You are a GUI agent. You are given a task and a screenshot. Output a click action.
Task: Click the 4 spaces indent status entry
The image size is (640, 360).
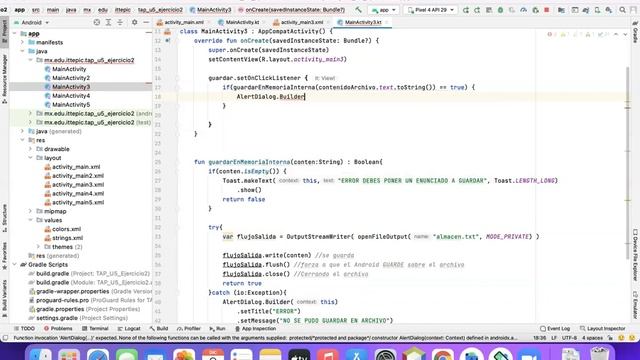(592, 338)
